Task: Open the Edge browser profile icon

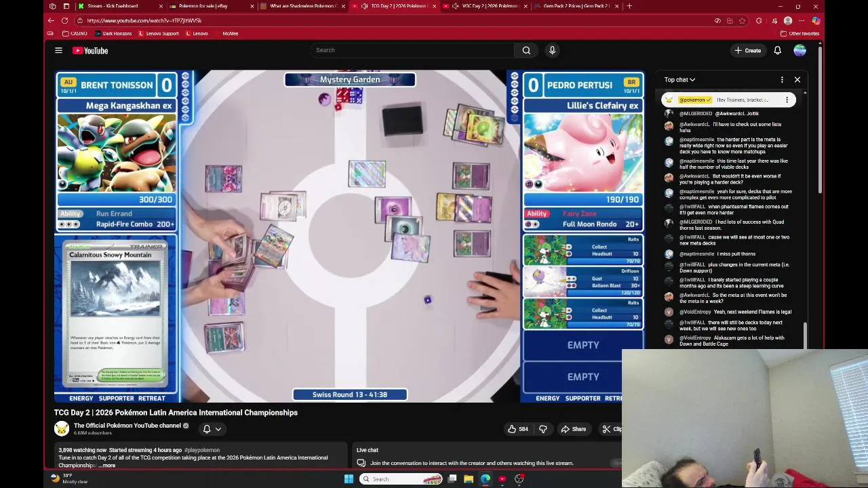Action: (x=788, y=20)
